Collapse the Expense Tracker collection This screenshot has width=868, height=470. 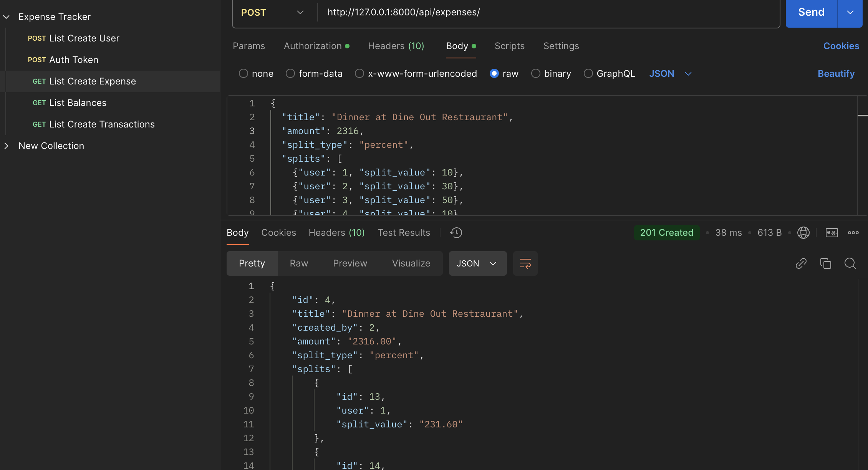tap(6, 17)
